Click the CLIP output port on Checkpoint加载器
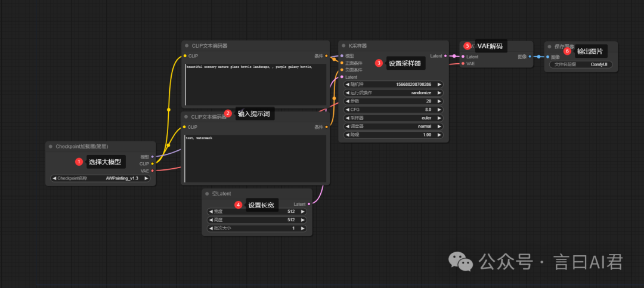The height and width of the screenshot is (288, 644). click(153, 163)
